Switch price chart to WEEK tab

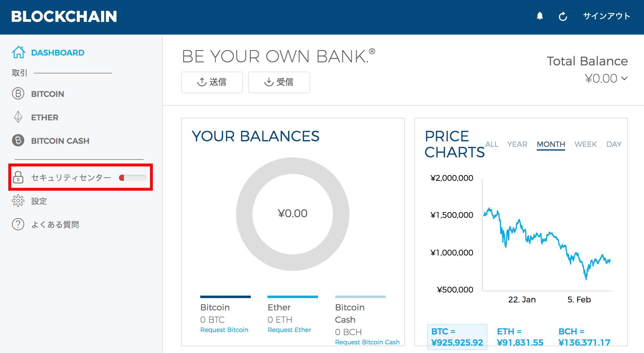click(585, 144)
